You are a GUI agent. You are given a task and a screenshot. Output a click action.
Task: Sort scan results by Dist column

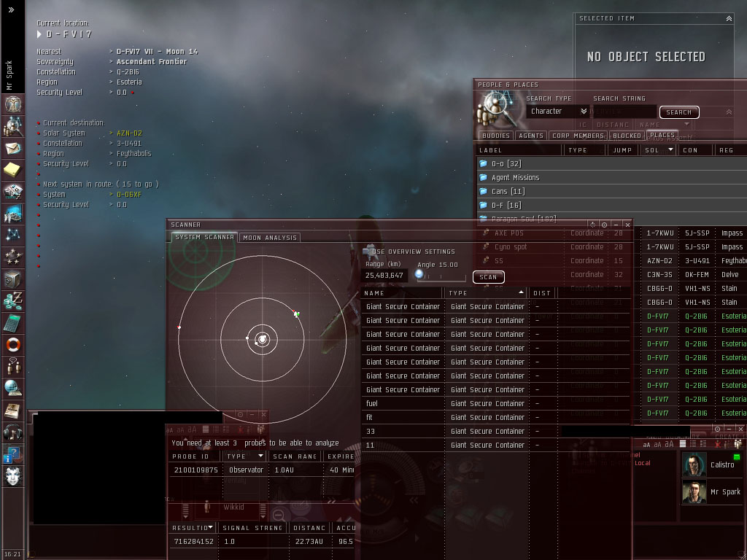(542, 293)
